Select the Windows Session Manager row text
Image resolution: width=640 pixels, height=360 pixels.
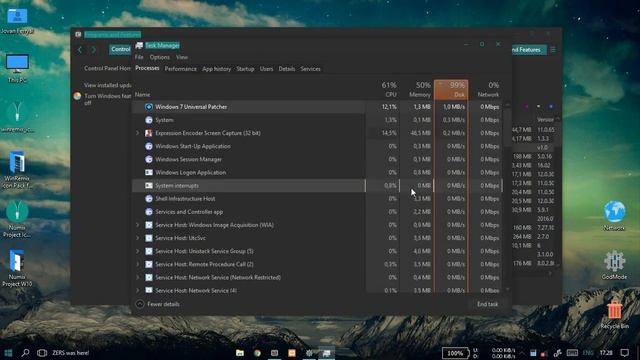(x=189, y=159)
